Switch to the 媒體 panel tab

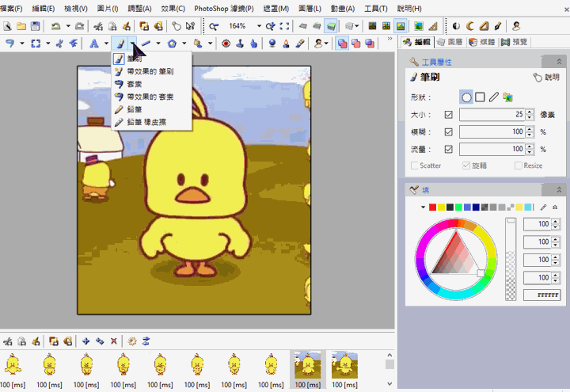(482, 42)
